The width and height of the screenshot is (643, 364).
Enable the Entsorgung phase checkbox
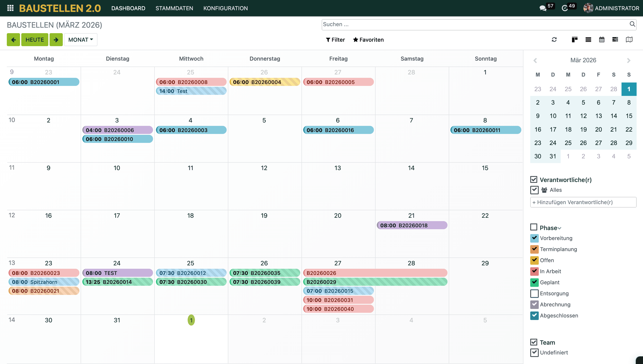(x=534, y=293)
